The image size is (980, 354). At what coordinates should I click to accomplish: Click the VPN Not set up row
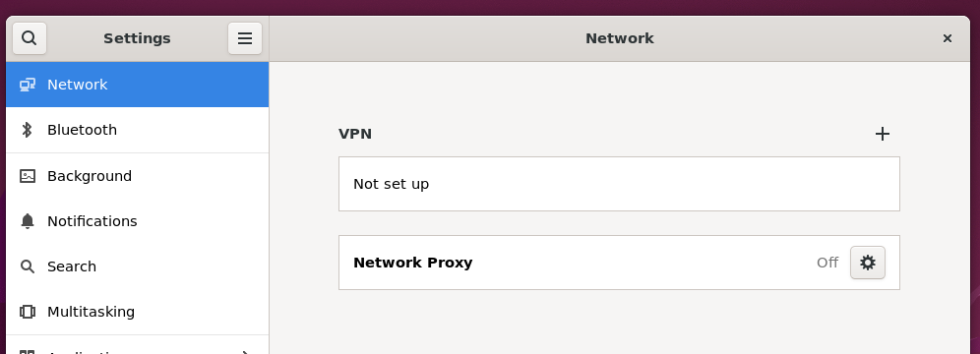pos(619,184)
